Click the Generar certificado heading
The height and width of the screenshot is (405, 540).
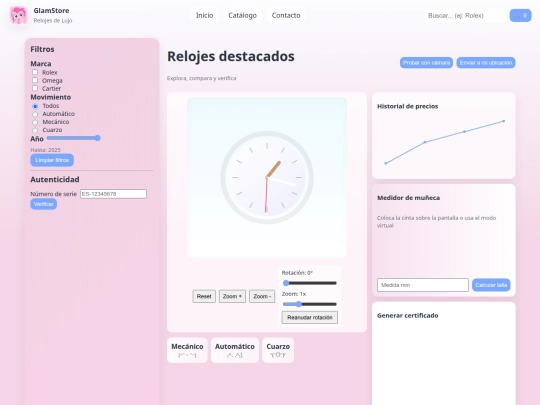[407, 316]
